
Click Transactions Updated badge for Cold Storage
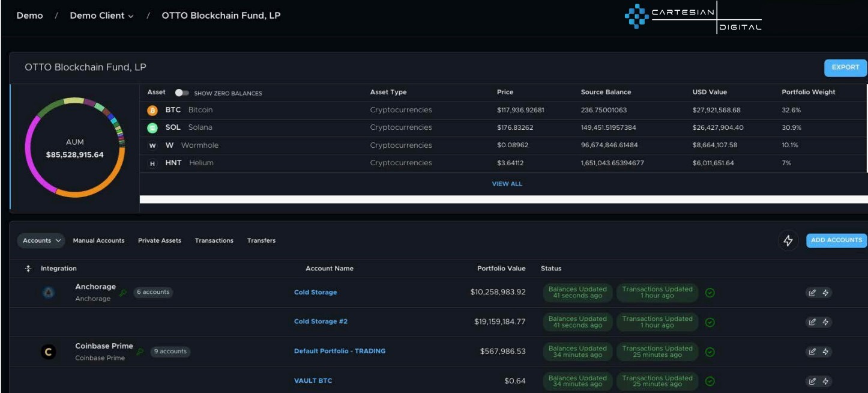(x=657, y=293)
